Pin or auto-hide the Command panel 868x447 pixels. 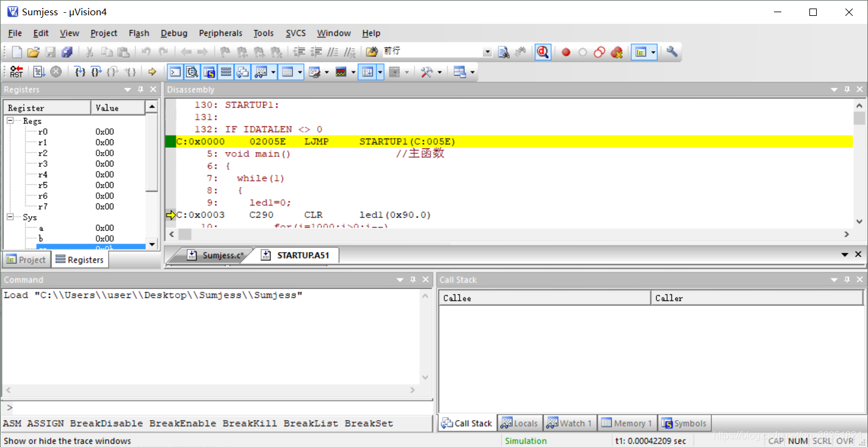pyautogui.click(x=413, y=280)
